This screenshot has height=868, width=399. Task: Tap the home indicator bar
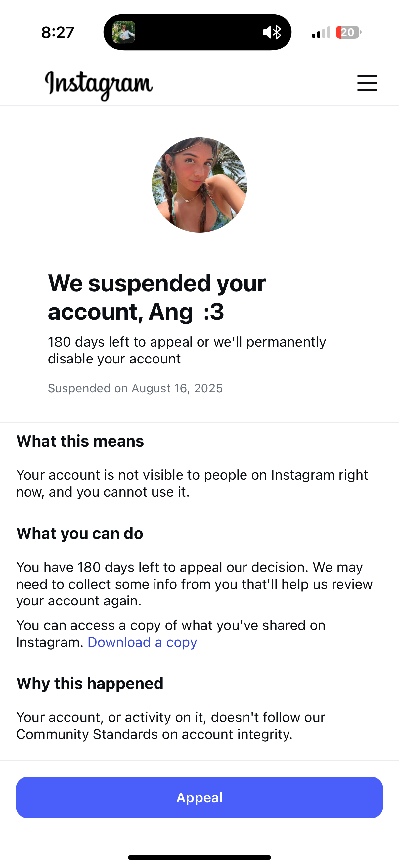point(199,857)
